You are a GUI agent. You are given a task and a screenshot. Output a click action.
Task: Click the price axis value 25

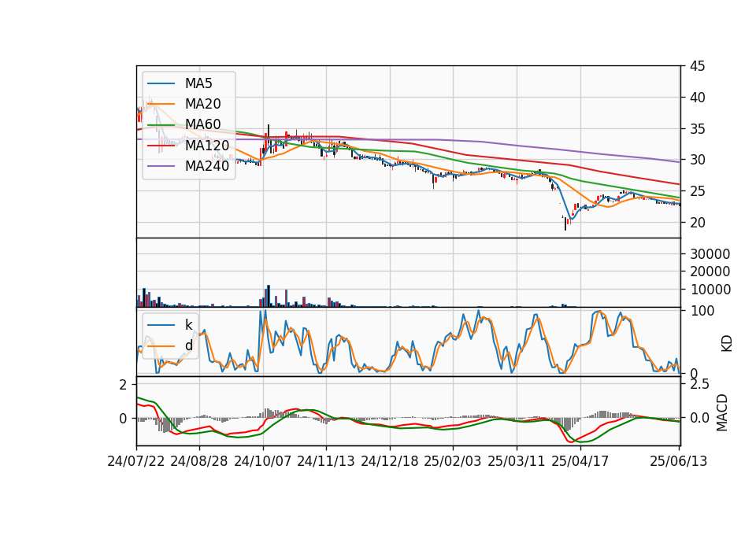[x=697, y=192]
